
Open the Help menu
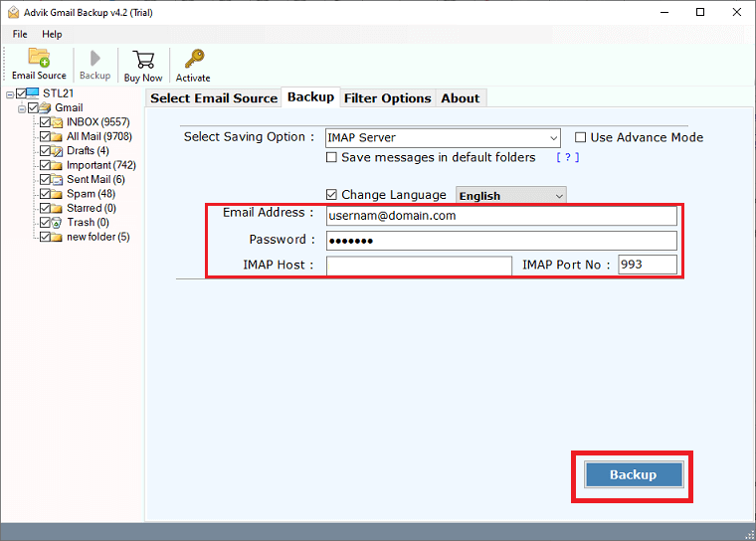click(52, 34)
